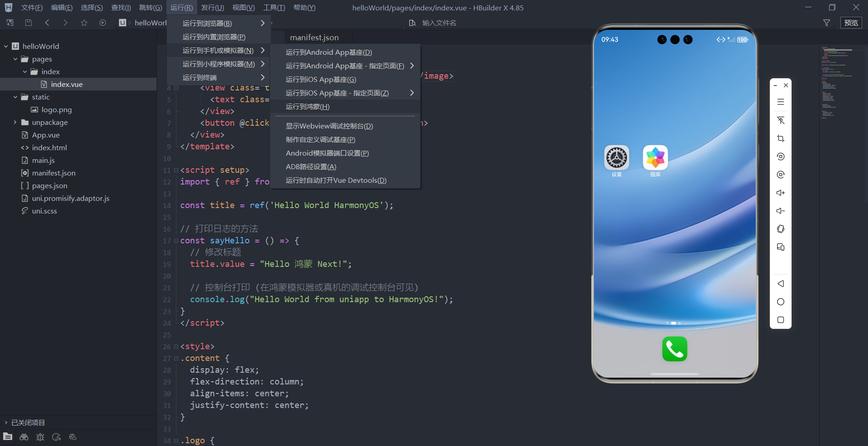Tap emulator home circle button

click(781, 302)
